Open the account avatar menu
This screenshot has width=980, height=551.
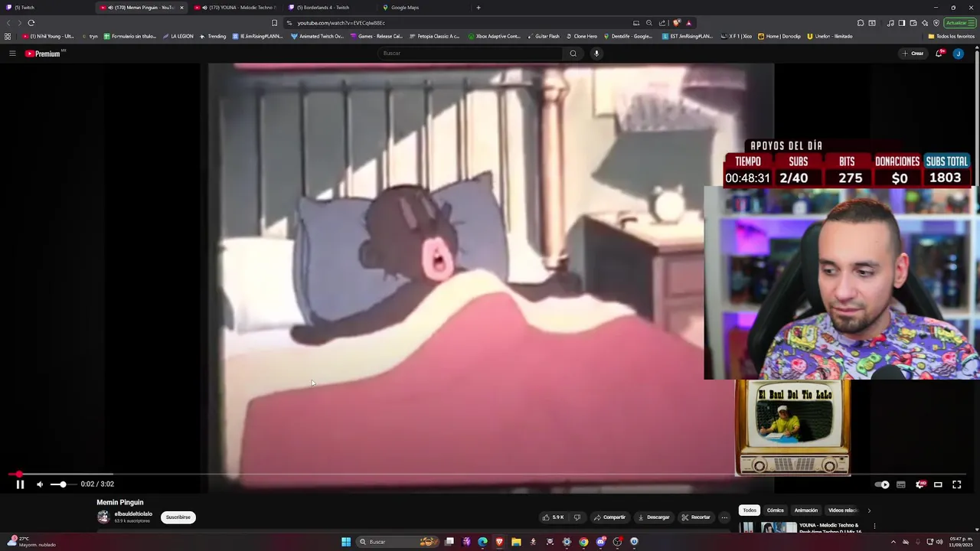[958, 54]
